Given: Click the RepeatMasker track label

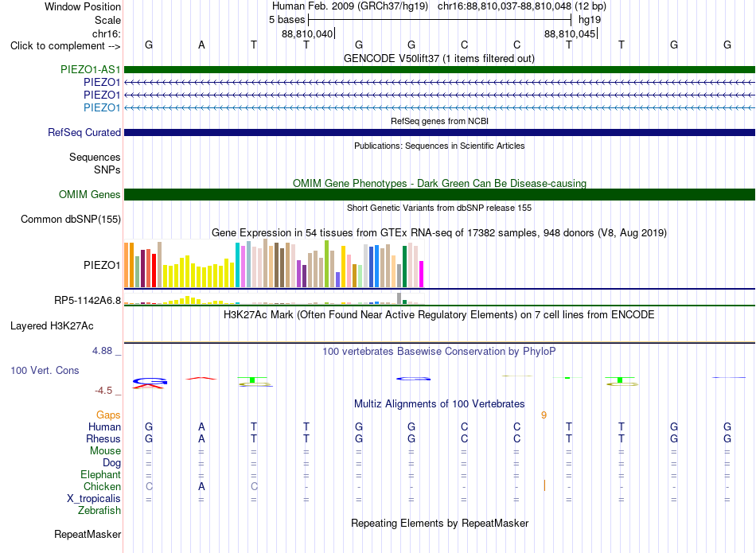Looking at the screenshot, I should click(88, 534).
